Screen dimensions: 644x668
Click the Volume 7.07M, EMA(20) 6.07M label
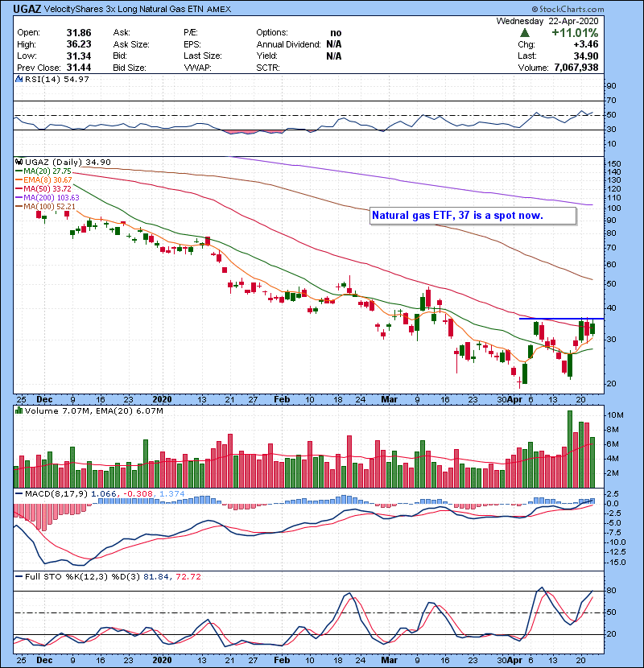point(93,411)
